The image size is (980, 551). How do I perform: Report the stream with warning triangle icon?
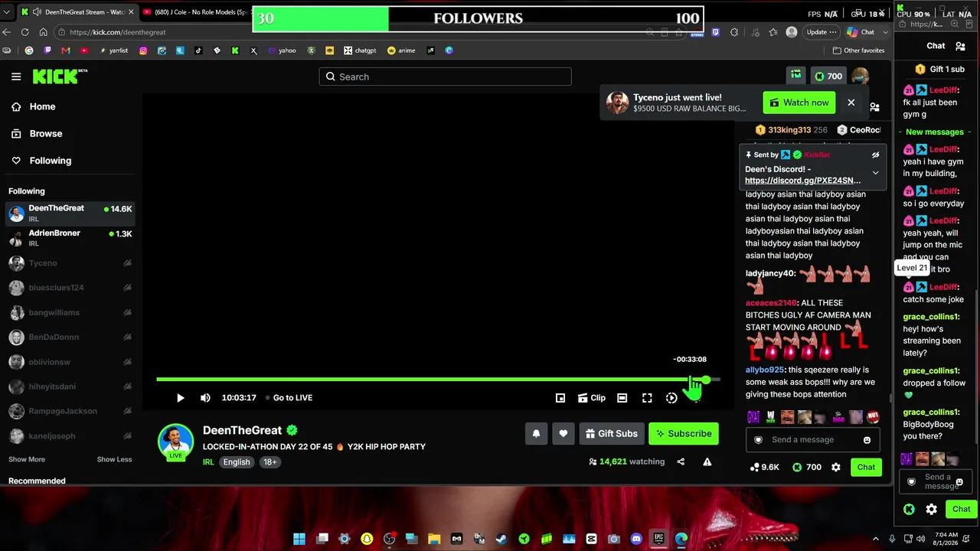[707, 461]
